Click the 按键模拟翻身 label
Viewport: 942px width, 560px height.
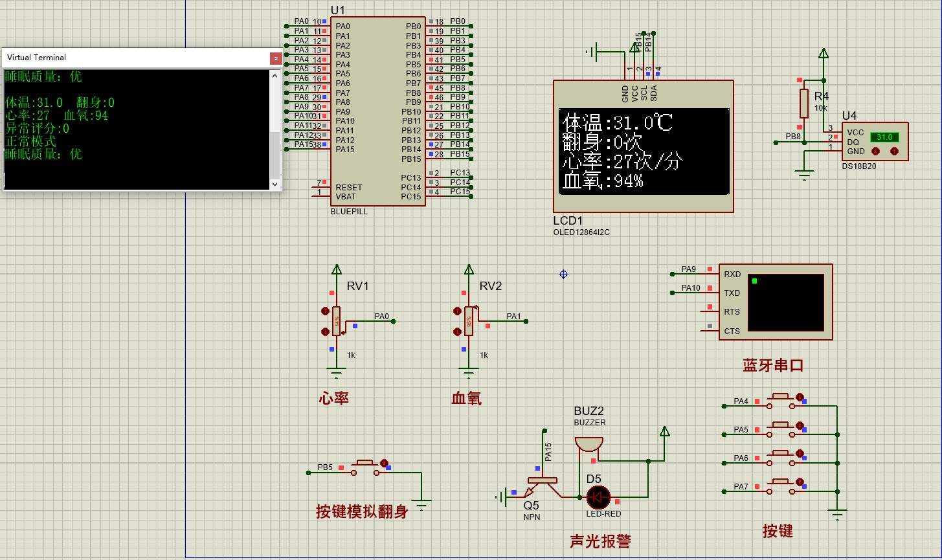[362, 511]
